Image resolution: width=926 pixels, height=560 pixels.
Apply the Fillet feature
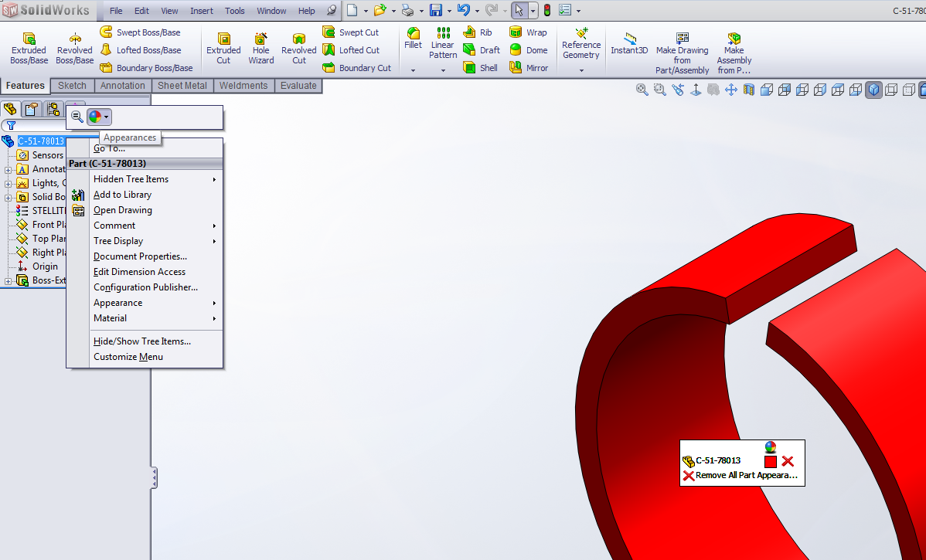pyautogui.click(x=413, y=39)
